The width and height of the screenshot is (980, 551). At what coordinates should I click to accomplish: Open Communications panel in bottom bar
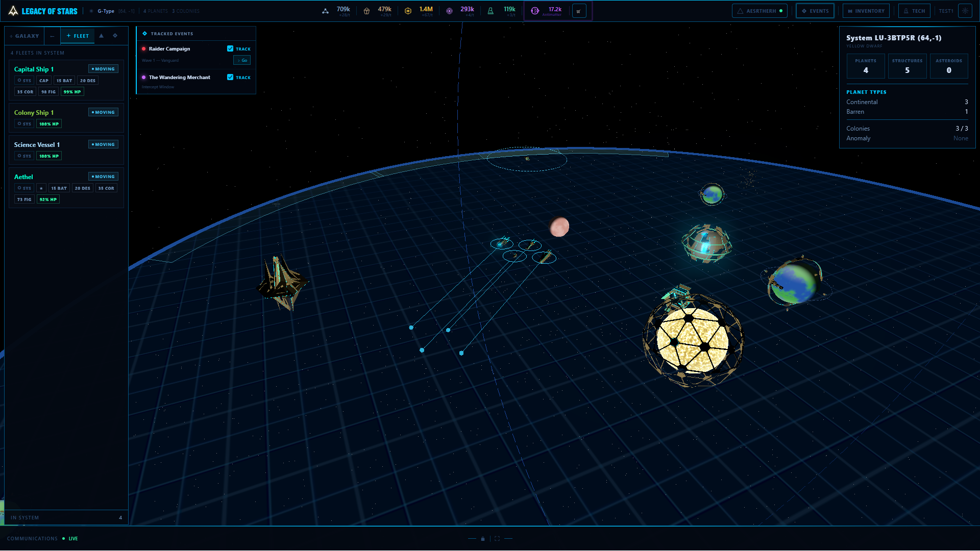pyautogui.click(x=42, y=539)
